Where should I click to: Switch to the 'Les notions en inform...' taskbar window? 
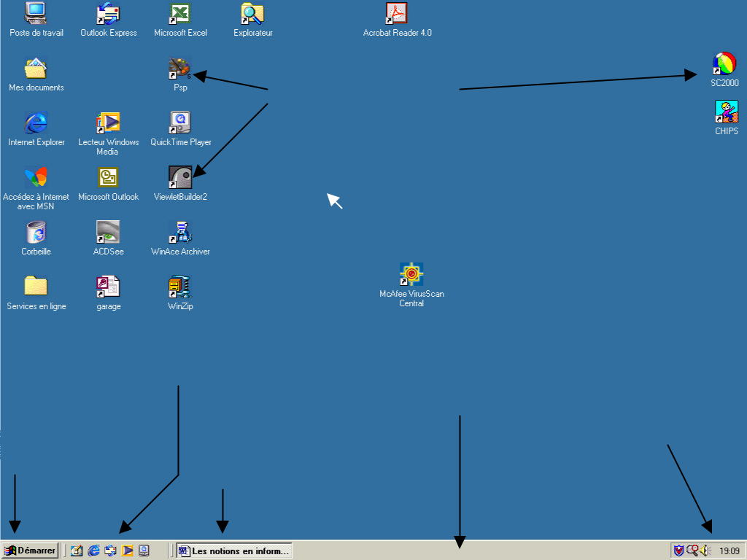[234, 551]
